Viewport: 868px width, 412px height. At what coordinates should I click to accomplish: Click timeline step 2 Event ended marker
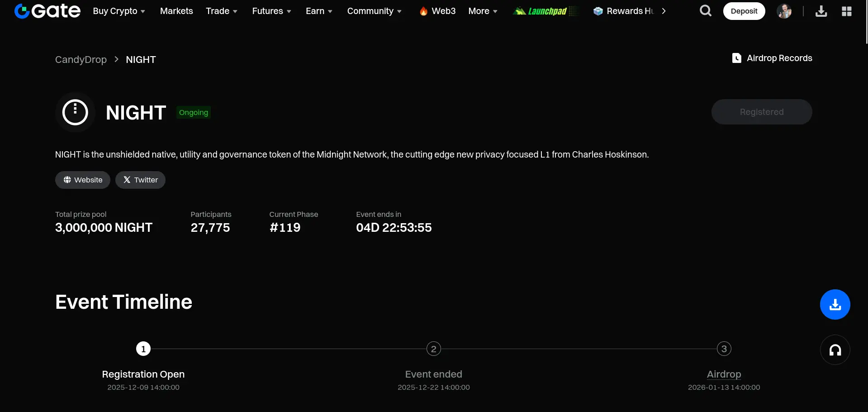[434, 349]
